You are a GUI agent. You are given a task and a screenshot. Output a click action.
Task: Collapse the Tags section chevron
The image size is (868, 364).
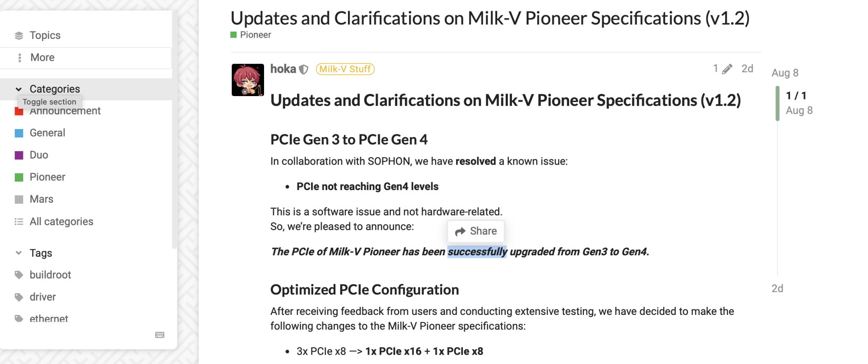(19, 253)
